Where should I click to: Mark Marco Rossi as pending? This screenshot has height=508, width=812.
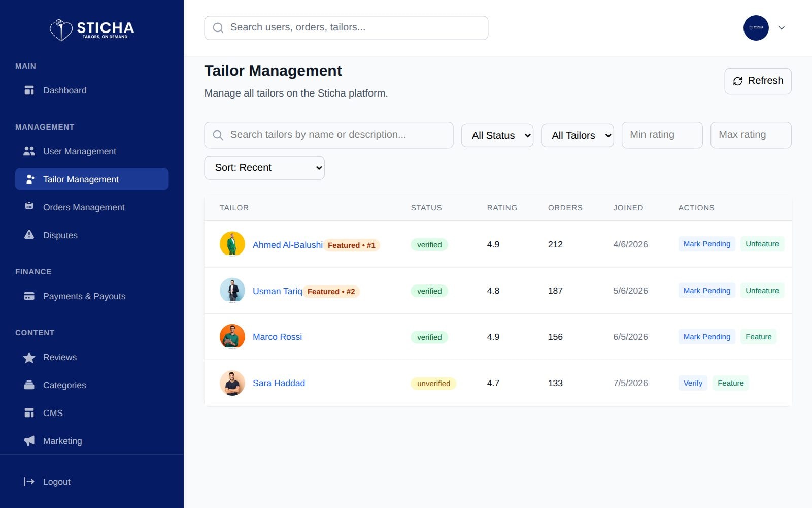[706, 337]
